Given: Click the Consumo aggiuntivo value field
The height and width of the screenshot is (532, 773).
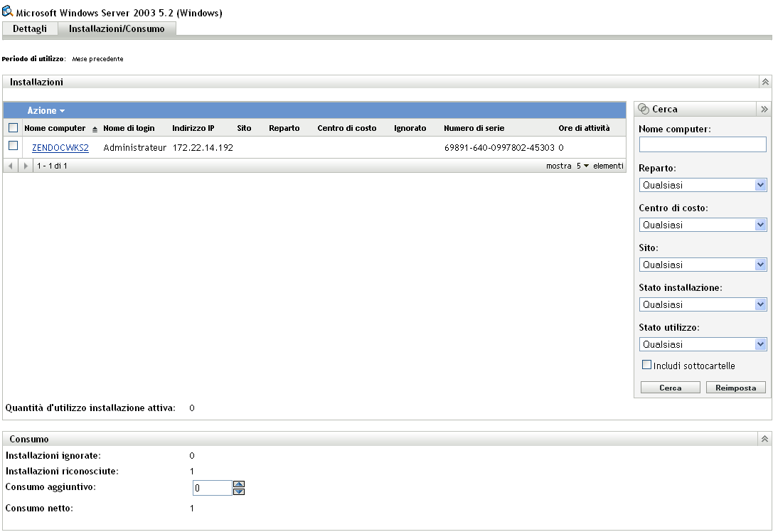Looking at the screenshot, I should [212, 488].
